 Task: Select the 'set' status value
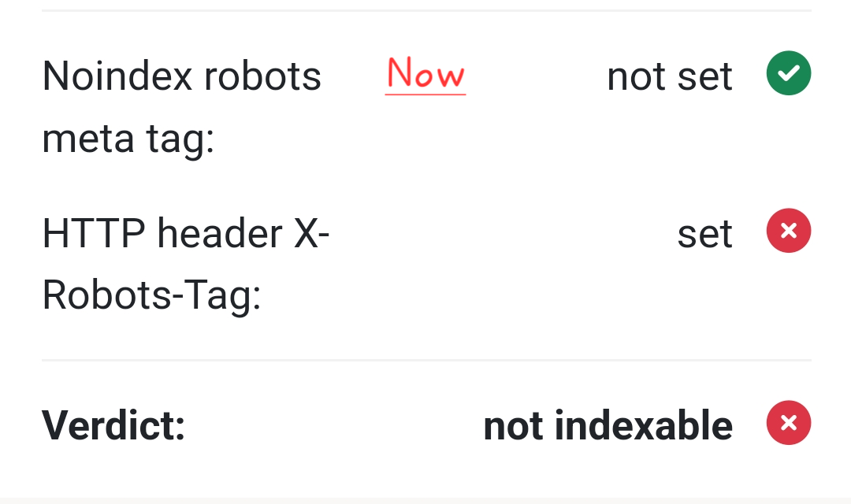pos(705,232)
